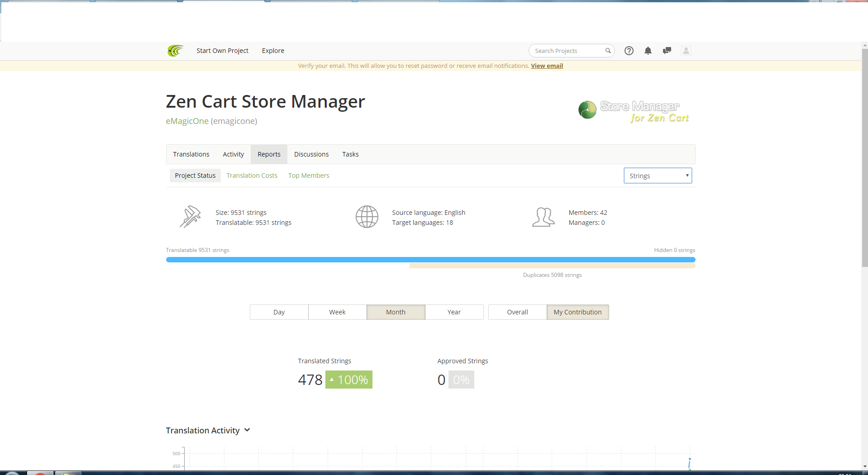Select the Project Status sub-tab

click(195, 176)
